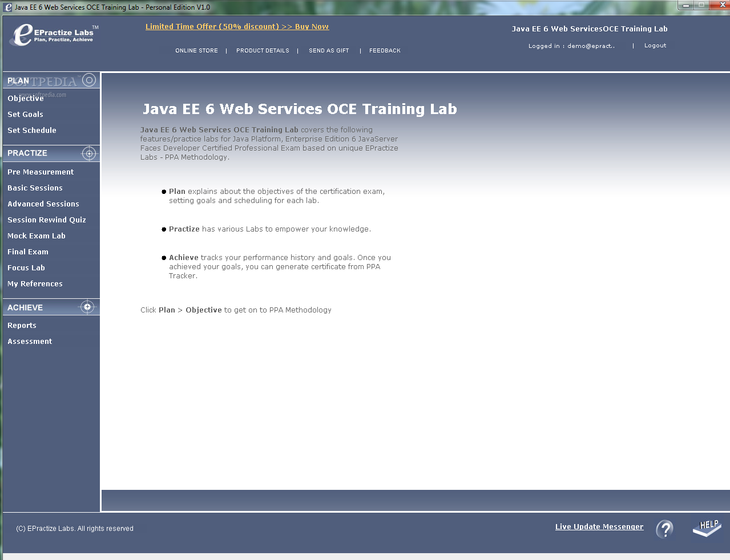Open Set Schedule
Viewport: 730px width, 560px height.
(32, 131)
